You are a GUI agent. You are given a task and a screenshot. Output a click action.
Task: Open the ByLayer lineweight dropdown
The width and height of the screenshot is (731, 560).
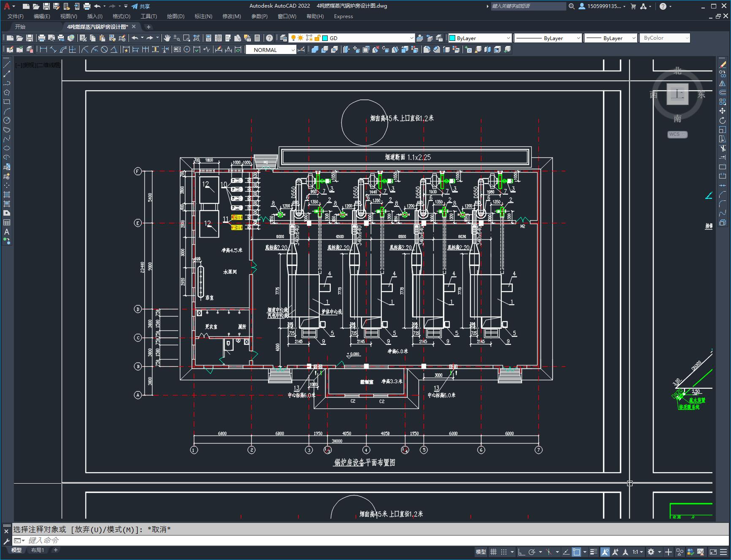click(x=633, y=38)
